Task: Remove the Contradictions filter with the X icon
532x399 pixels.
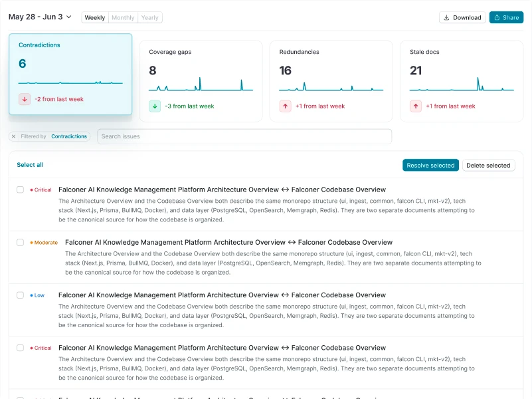Action: [x=13, y=136]
